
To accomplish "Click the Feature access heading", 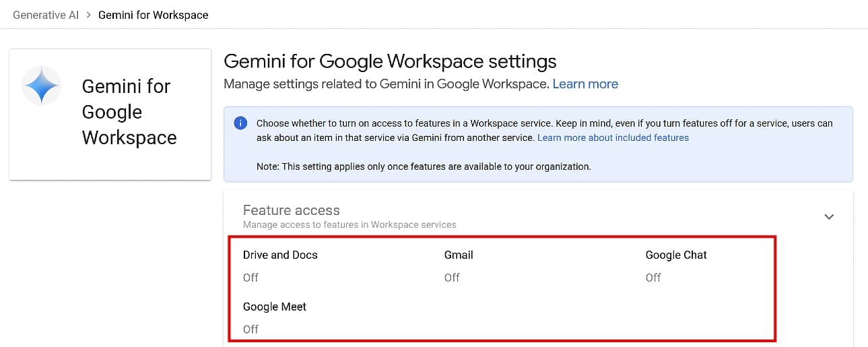I will (292, 210).
